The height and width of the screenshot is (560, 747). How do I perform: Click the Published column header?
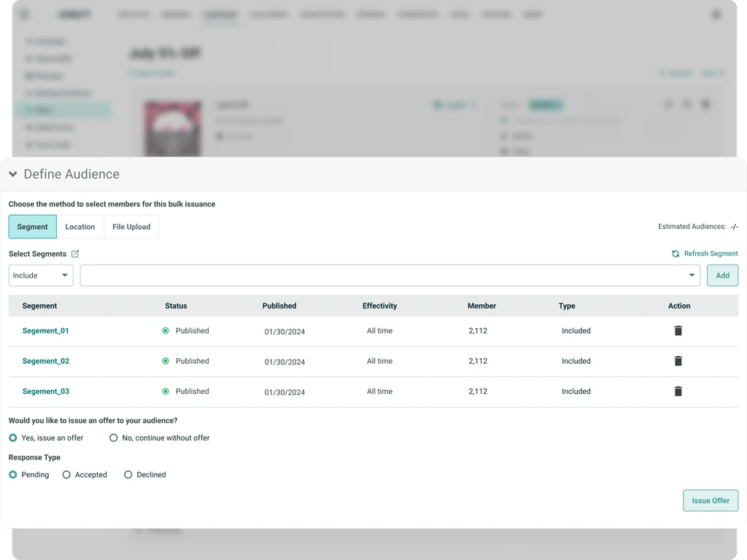279,306
